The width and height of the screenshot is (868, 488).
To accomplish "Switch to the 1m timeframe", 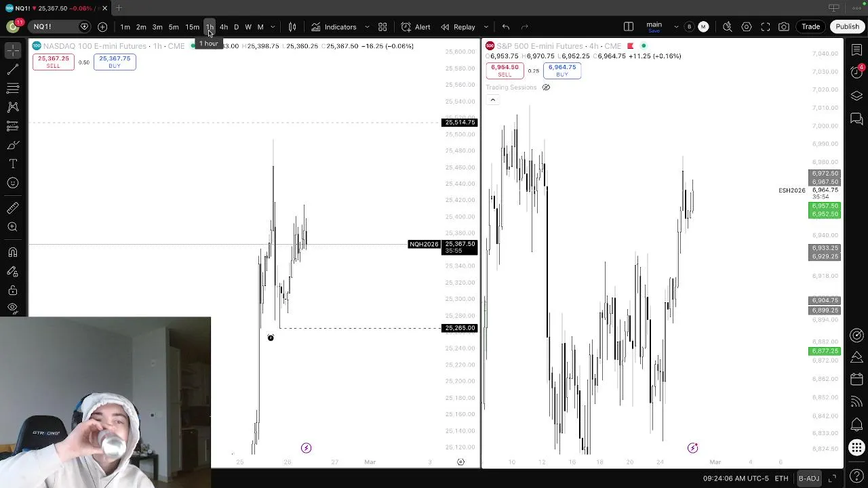I will point(125,27).
